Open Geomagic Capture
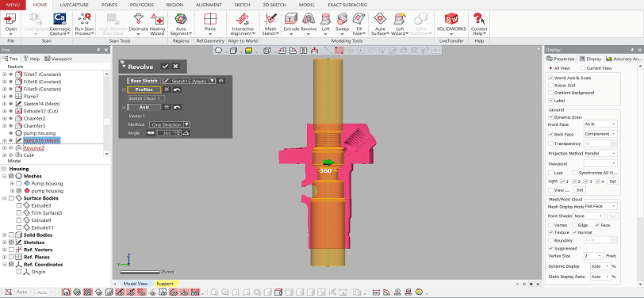 point(60,24)
